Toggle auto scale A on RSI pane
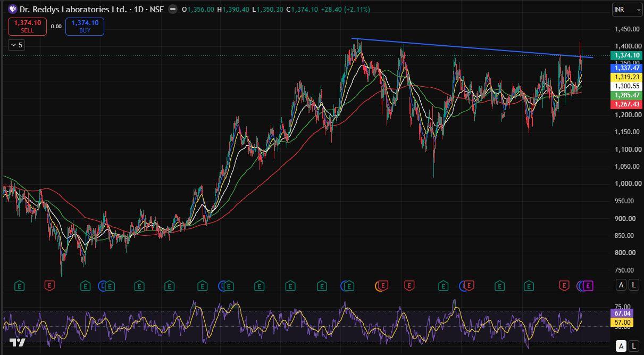This screenshot has height=355, width=644. pyautogui.click(x=621, y=346)
